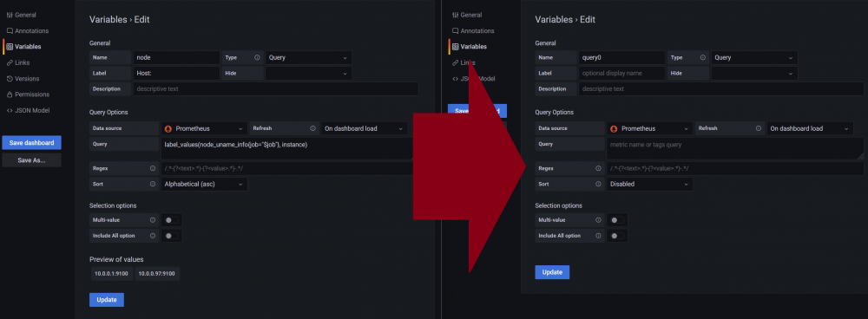Click Description field in query0 variable editor
Viewport: 868px width, 319px height.
tap(721, 89)
